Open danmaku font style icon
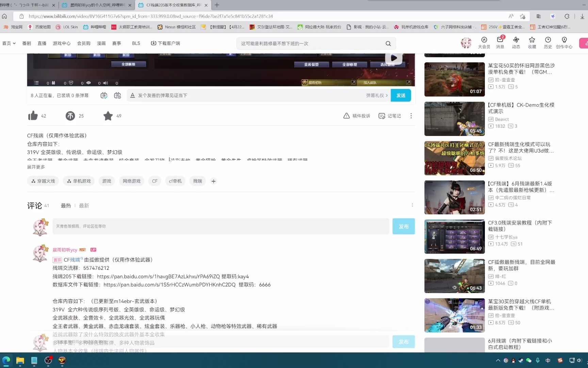588x368 pixels. coord(133,95)
